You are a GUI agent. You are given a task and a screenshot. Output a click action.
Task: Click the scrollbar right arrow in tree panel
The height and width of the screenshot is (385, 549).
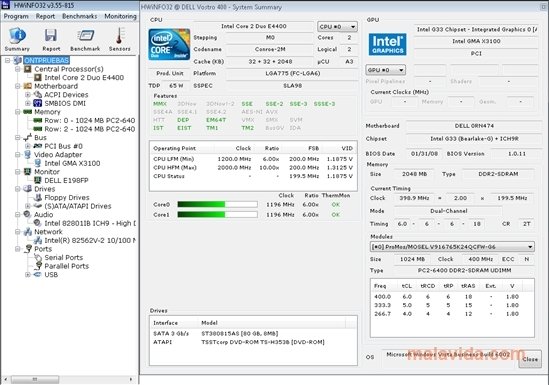[131, 379]
